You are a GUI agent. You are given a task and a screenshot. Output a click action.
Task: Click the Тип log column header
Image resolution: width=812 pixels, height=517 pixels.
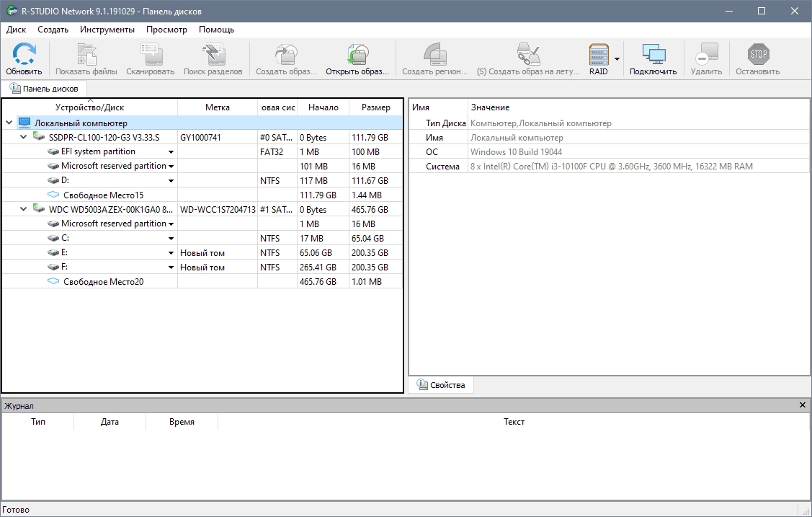click(x=37, y=422)
